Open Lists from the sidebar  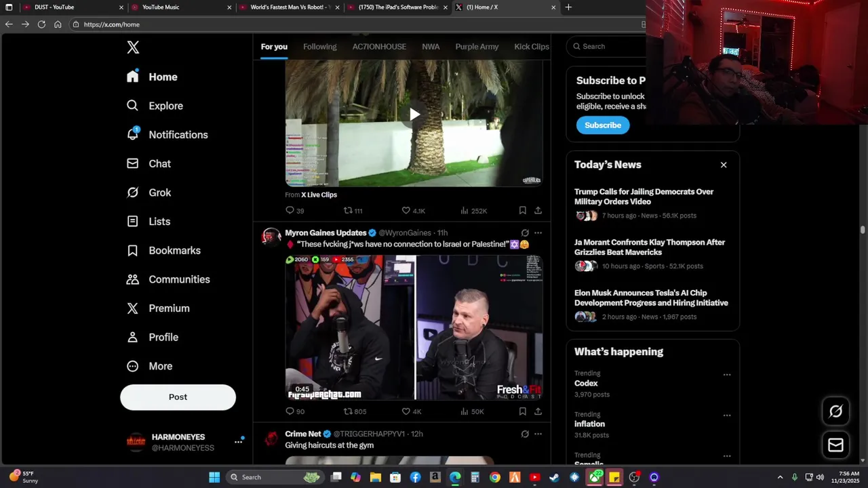coord(149,222)
